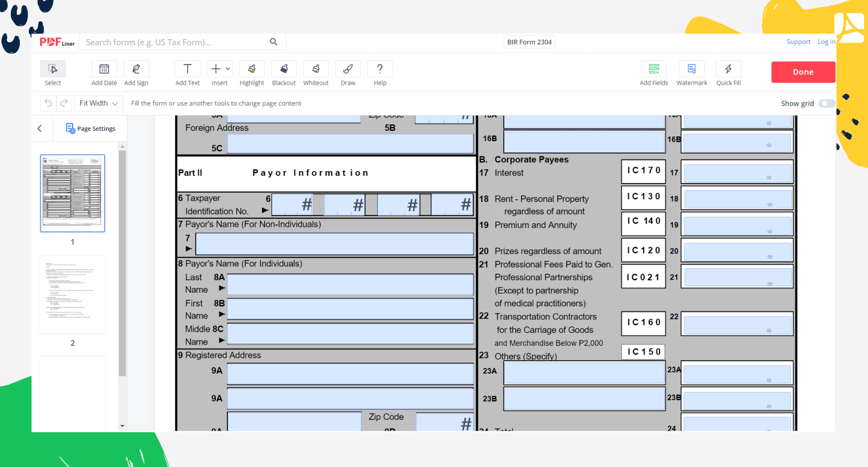Click the Middle Name 8C field
Viewport: 868px width, 467px height.
coord(350,334)
